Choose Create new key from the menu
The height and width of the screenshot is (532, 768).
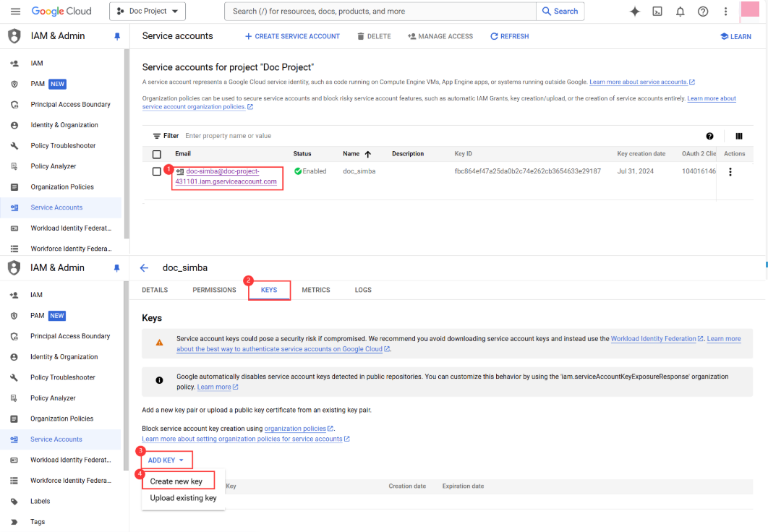tap(176, 481)
